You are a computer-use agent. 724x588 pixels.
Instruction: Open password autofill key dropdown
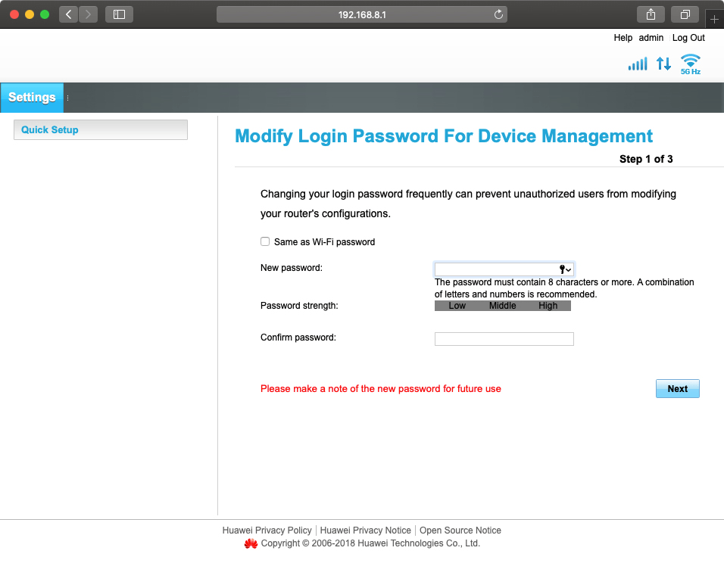565,269
